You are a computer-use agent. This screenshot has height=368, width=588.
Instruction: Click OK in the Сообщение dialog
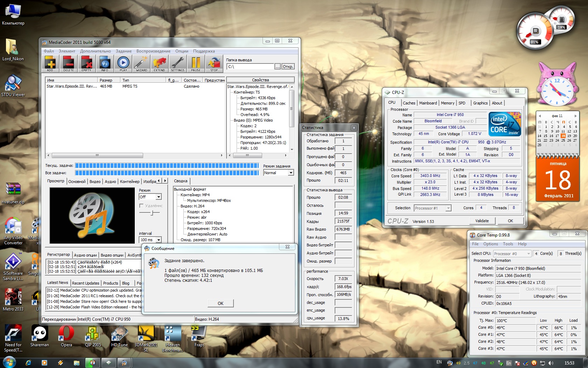pos(220,303)
